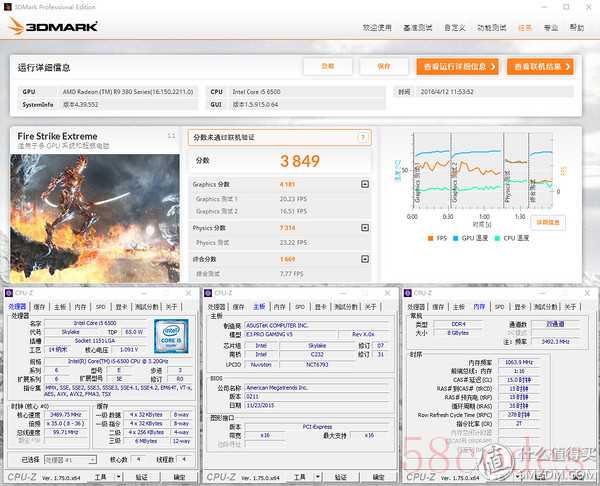This screenshot has height=486, width=600.
Task: Click the blue GPU 温度 legend swatch
Action: click(x=455, y=238)
